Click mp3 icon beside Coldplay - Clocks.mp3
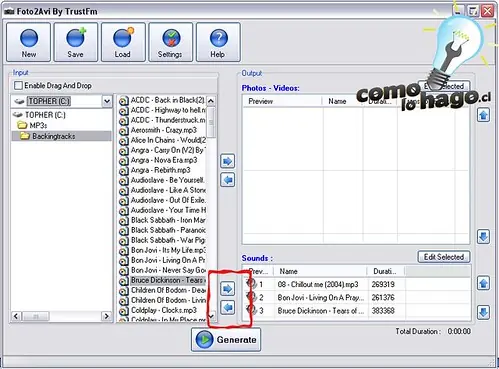The width and height of the screenshot is (499, 369). (124, 311)
